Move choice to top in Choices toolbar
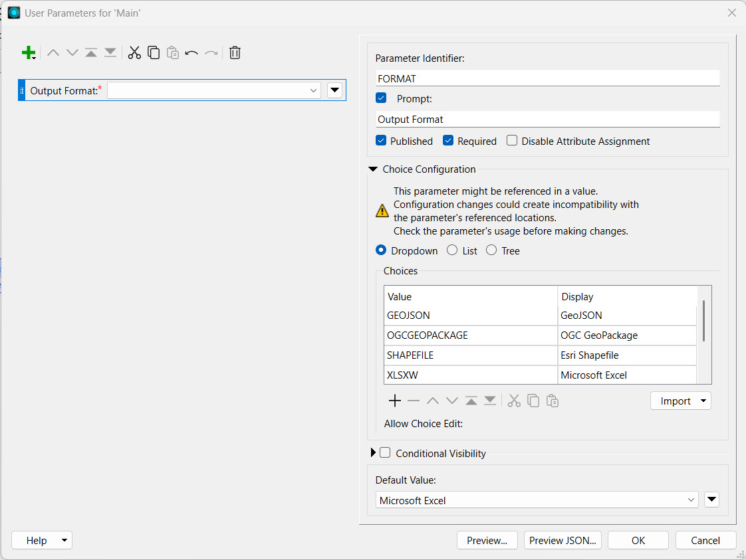 point(471,401)
